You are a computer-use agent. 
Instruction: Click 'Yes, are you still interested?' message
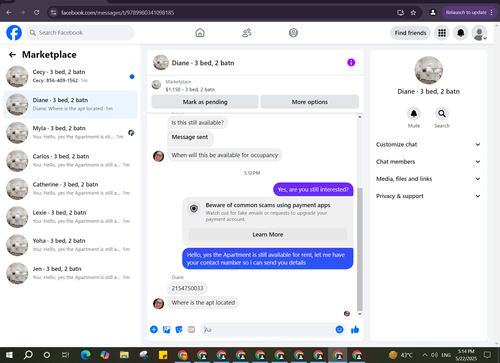[x=313, y=189]
